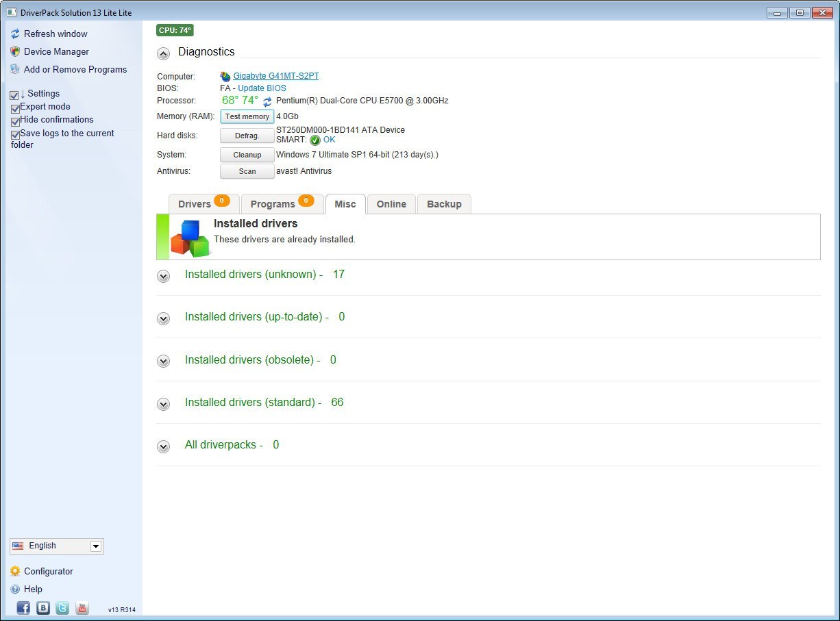Click the colored cubes Installed drivers icon
This screenshot has width=840, height=621.
pos(189,238)
